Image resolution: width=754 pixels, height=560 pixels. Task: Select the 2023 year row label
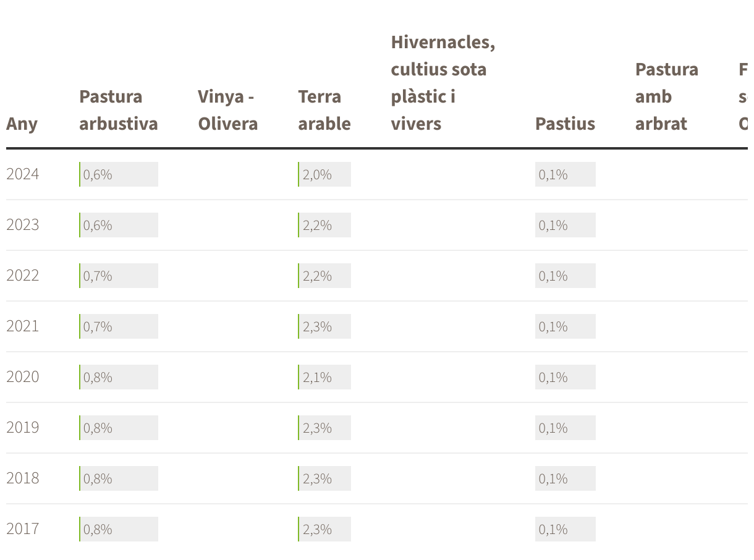23,225
